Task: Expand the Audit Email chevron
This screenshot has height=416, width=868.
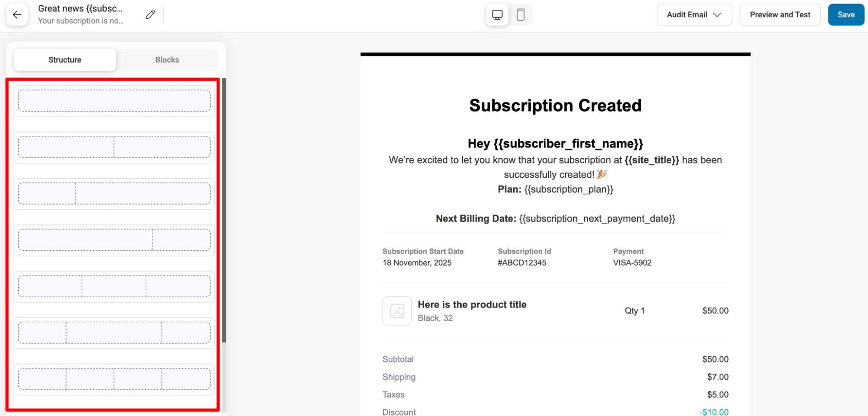Action: (x=717, y=14)
